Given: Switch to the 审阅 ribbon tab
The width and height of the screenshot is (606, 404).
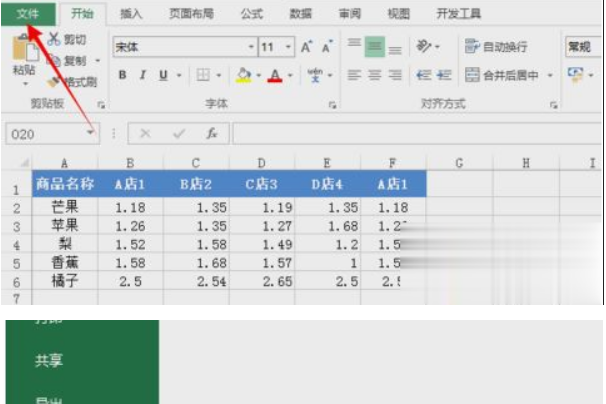Looking at the screenshot, I should pyautogui.click(x=350, y=14).
